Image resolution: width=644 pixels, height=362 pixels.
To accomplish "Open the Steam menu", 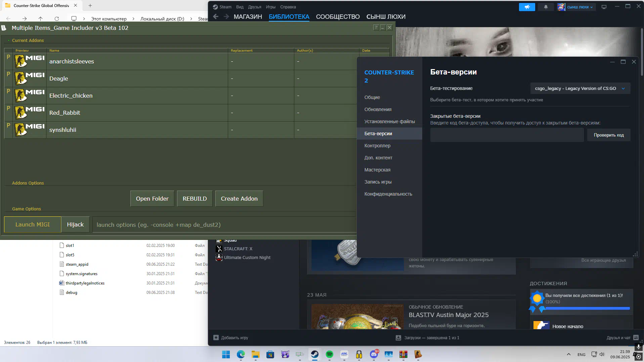I will (225, 7).
